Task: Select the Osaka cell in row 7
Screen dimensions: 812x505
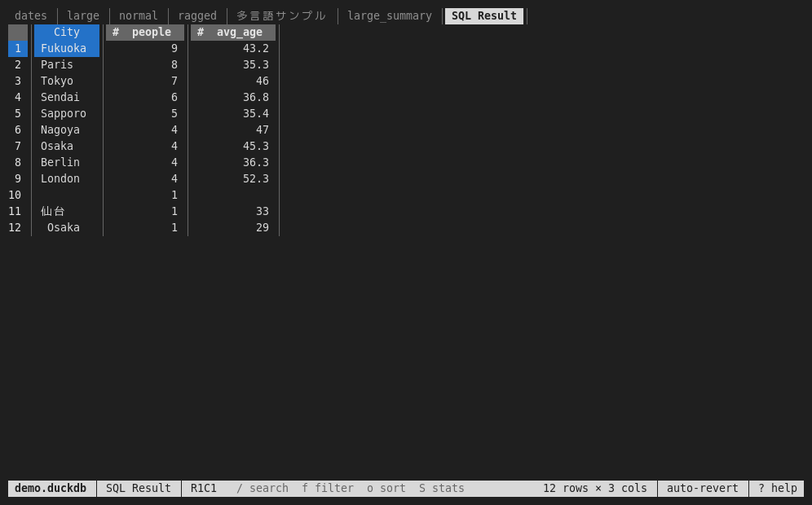Action: point(67,146)
